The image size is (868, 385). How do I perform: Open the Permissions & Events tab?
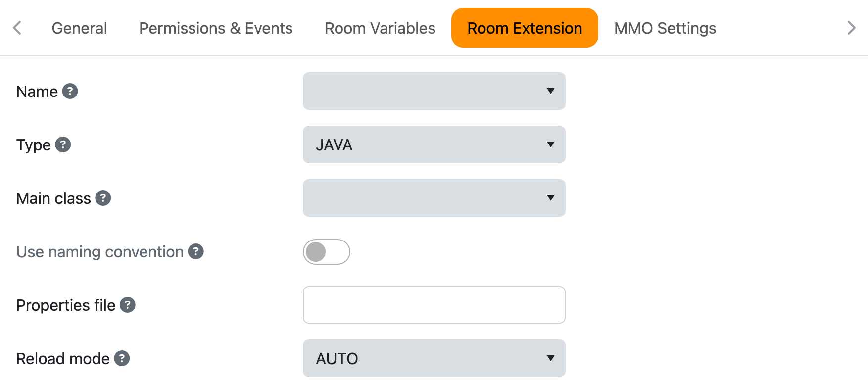[216, 28]
